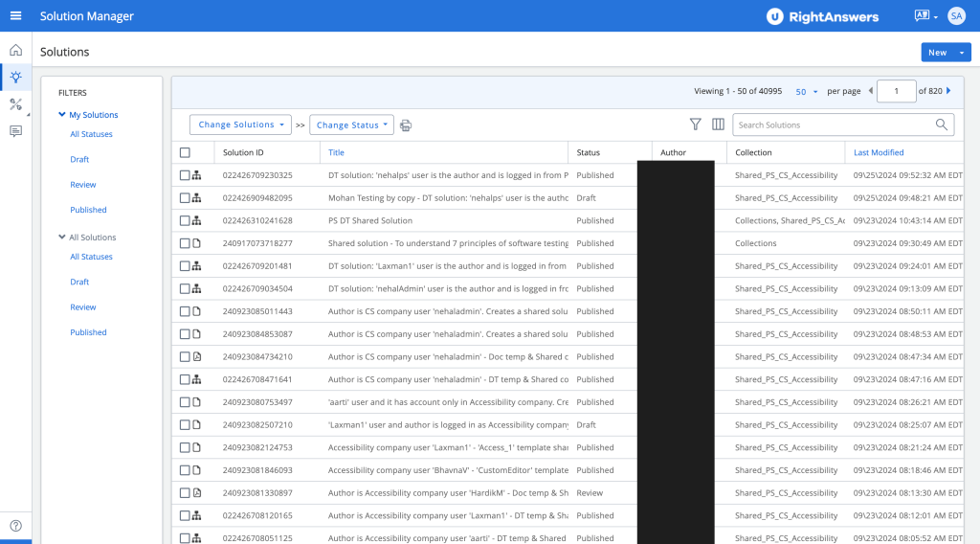This screenshot has height=544, width=980.
Task: Click the Author column header
Action: click(673, 152)
